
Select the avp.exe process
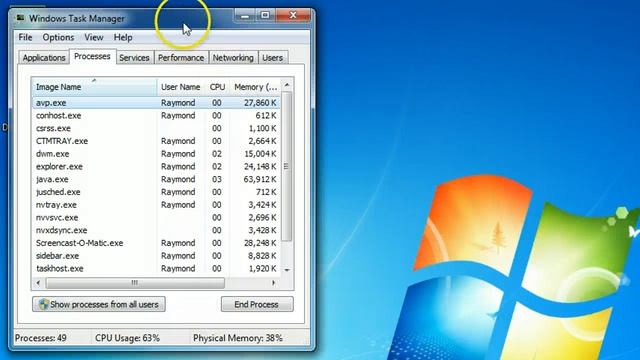tap(156, 103)
